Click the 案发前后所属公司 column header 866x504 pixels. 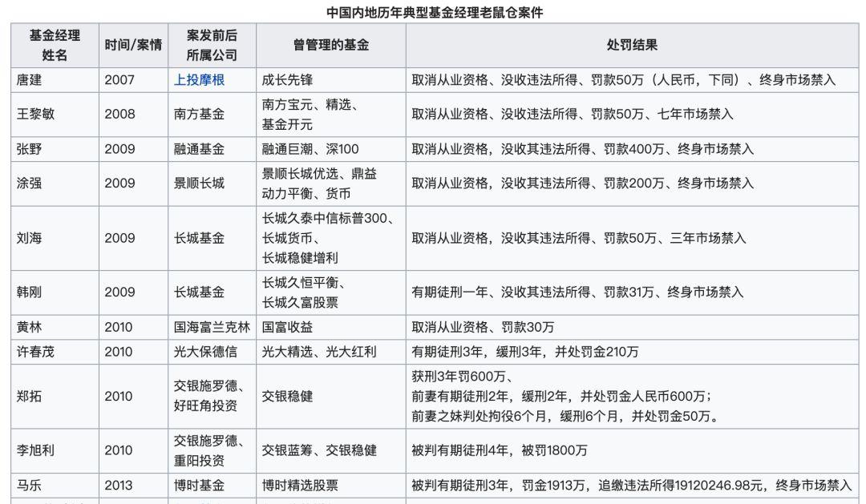click(x=212, y=45)
